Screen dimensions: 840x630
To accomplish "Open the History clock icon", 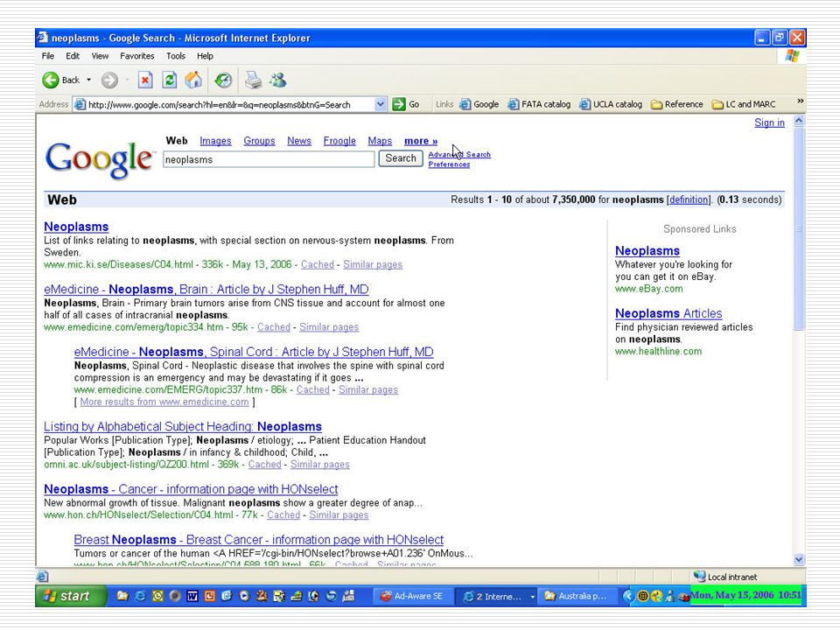I will click(223, 80).
